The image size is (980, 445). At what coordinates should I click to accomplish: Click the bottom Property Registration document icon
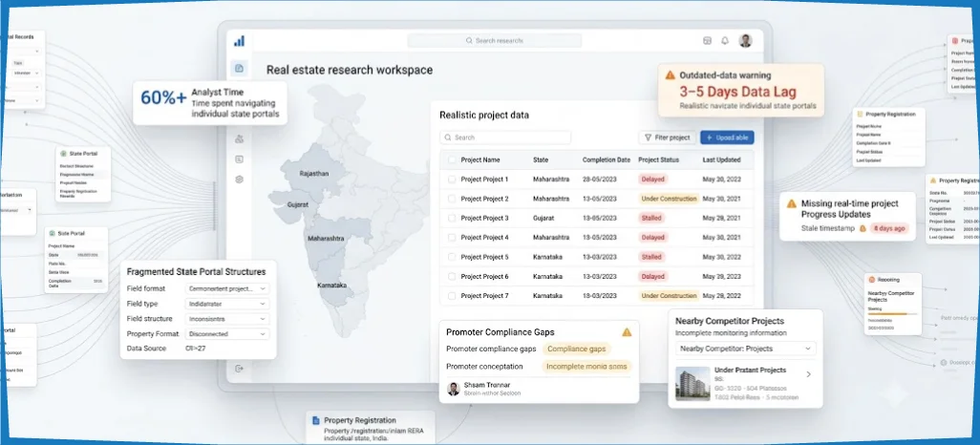[316, 420]
